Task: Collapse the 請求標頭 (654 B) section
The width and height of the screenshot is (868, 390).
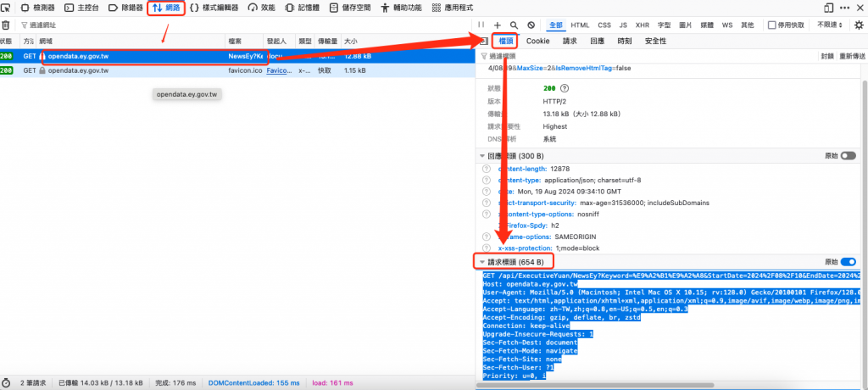Action: click(482, 262)
